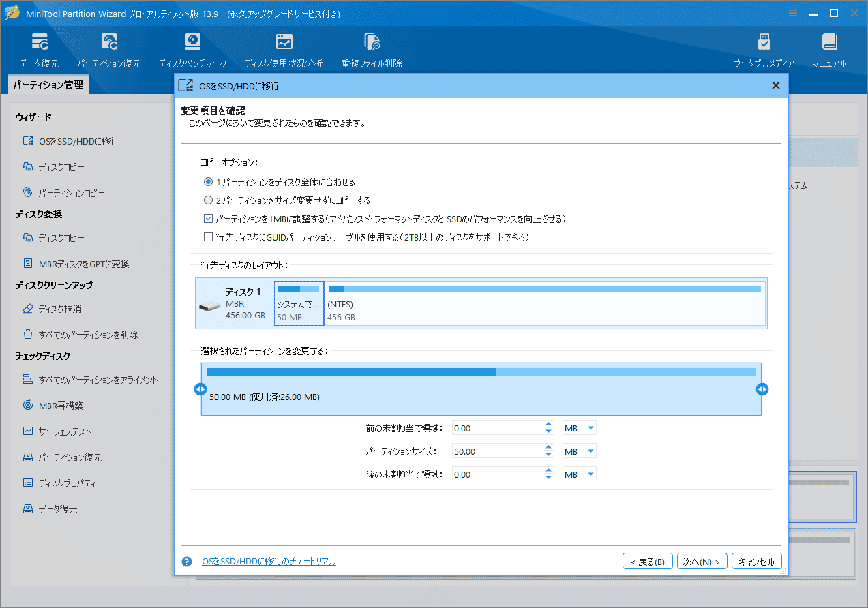Choose ディスクコピー under ディスク変換 in the sidebar
Viewport: 868px width, 608px height.
(54, 238)
